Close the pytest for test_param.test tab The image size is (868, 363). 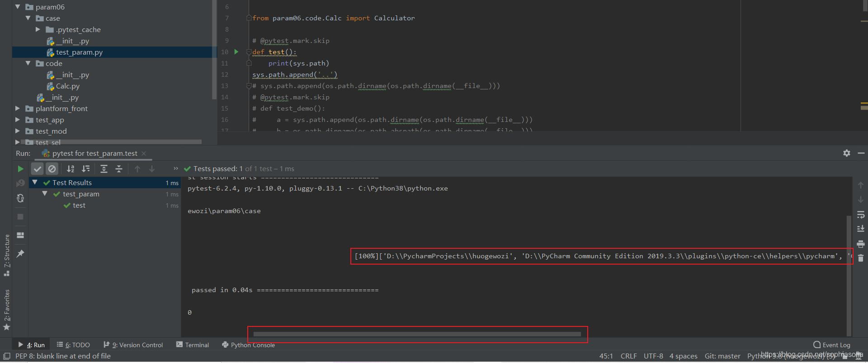point(144,154)
